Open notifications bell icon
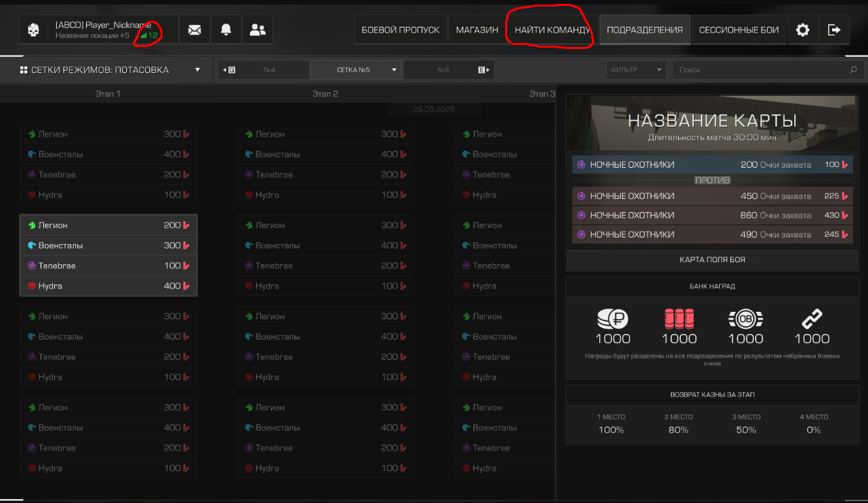 click(x=226, y=30)
